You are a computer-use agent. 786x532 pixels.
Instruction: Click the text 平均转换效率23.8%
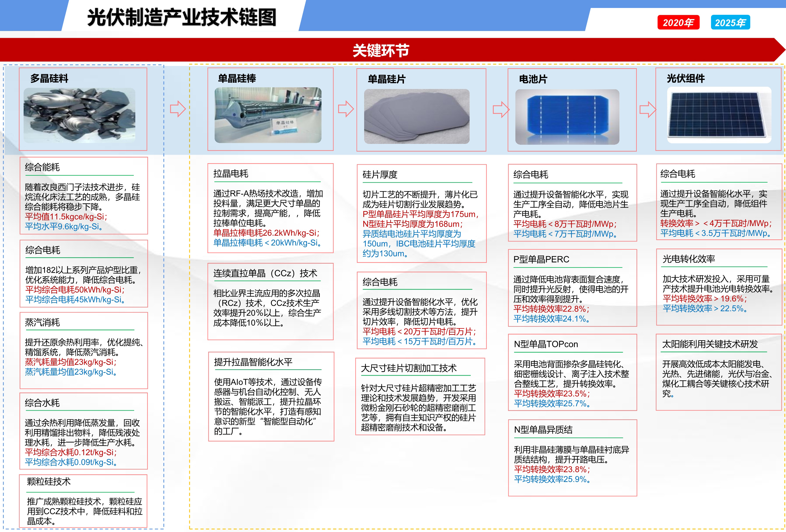pyautogui.click(x=552, y=469)
